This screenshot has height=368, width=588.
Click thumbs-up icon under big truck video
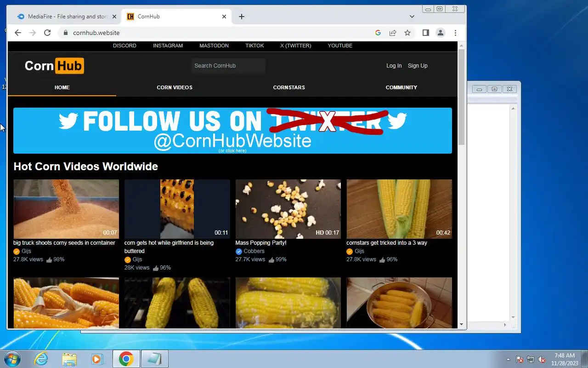tap(49, 260)
